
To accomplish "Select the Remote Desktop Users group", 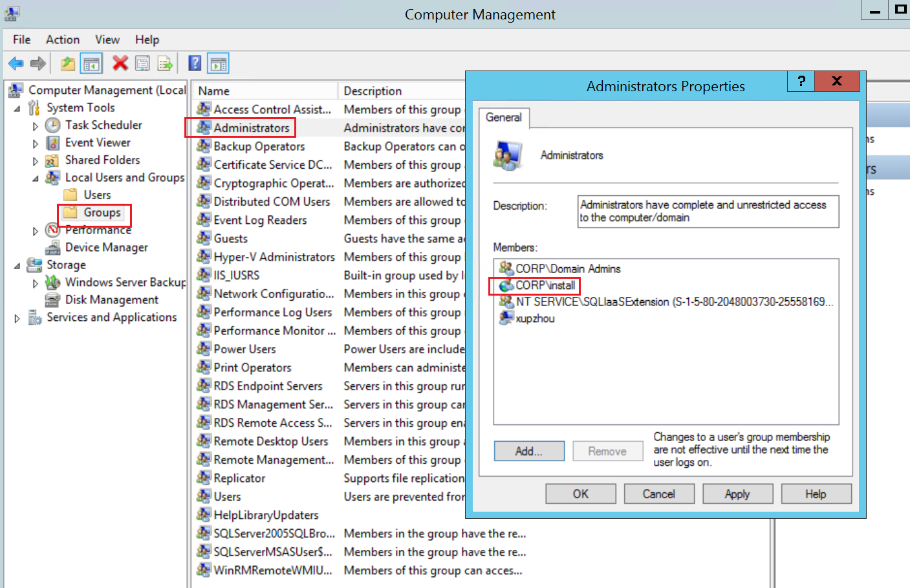I will [x=270, y=441].
